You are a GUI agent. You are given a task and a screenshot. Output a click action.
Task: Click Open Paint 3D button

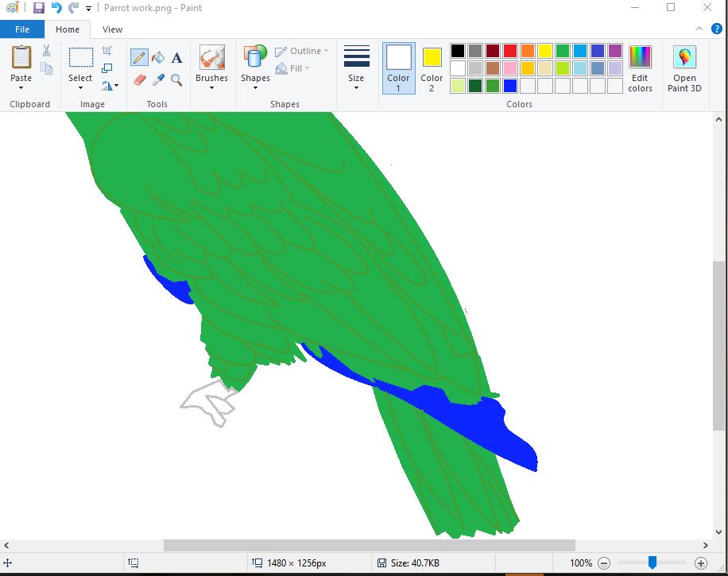[684, 68]
